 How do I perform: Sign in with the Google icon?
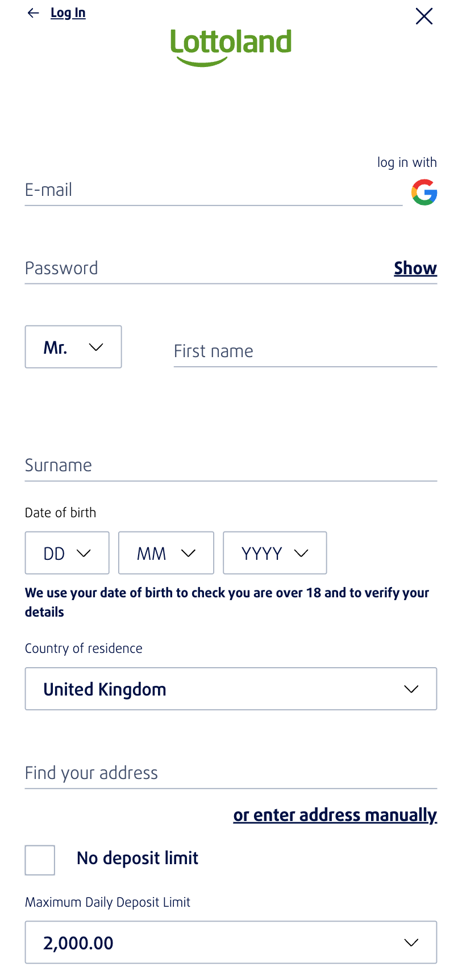tap(424, 192)
